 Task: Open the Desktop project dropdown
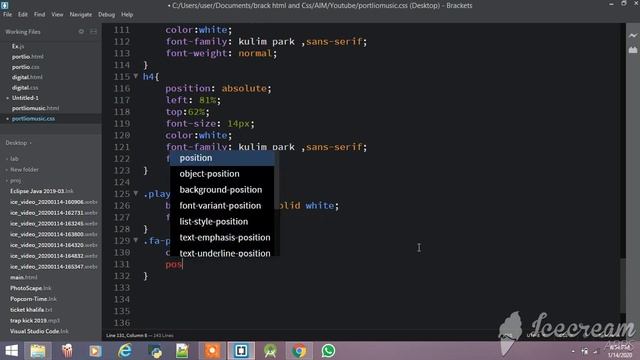tap(19, 143)
